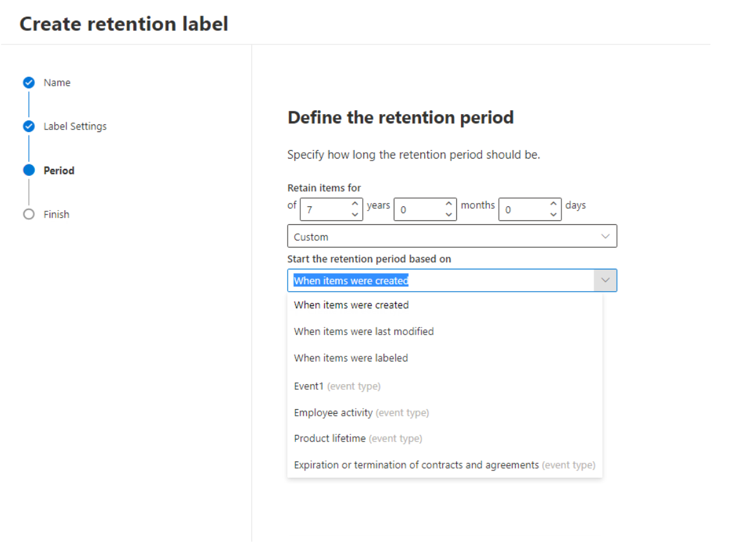This screenshot has height=560, width=749.
Task: Decrease the days value with down arrow
Action: [x=553, y=215]
